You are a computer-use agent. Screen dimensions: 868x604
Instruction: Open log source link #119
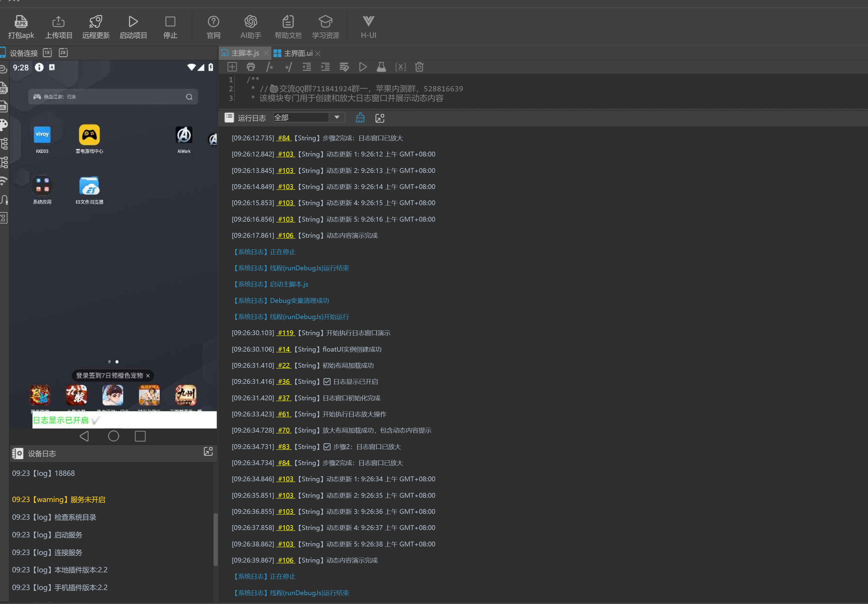[285, 333]
